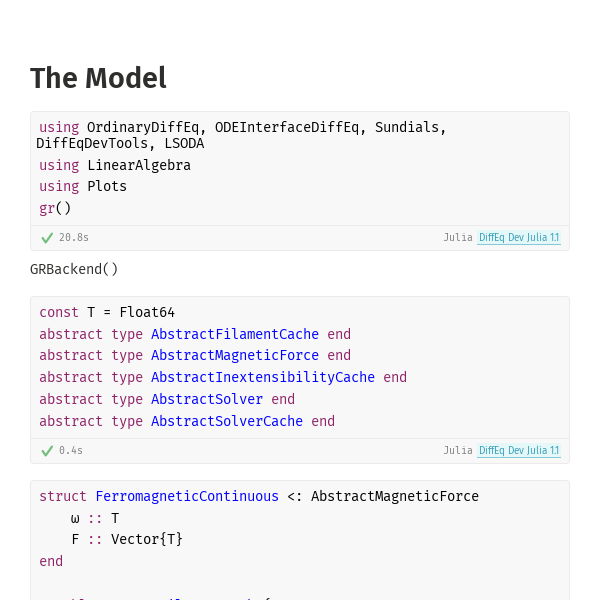This screenshot has height=600, width=600.
Task: Click the Julia label in the first cell footer
Action: 458,238
